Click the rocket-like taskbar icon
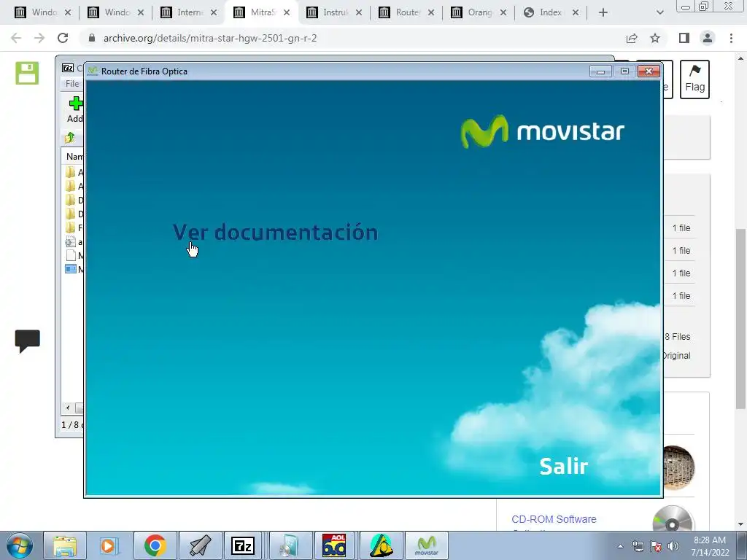The width and height of the screenshot is (747, 560). (x=200, y=546)
